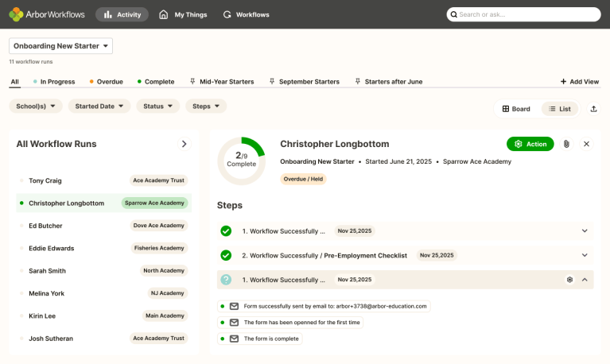Open the Workflows section

246,14
